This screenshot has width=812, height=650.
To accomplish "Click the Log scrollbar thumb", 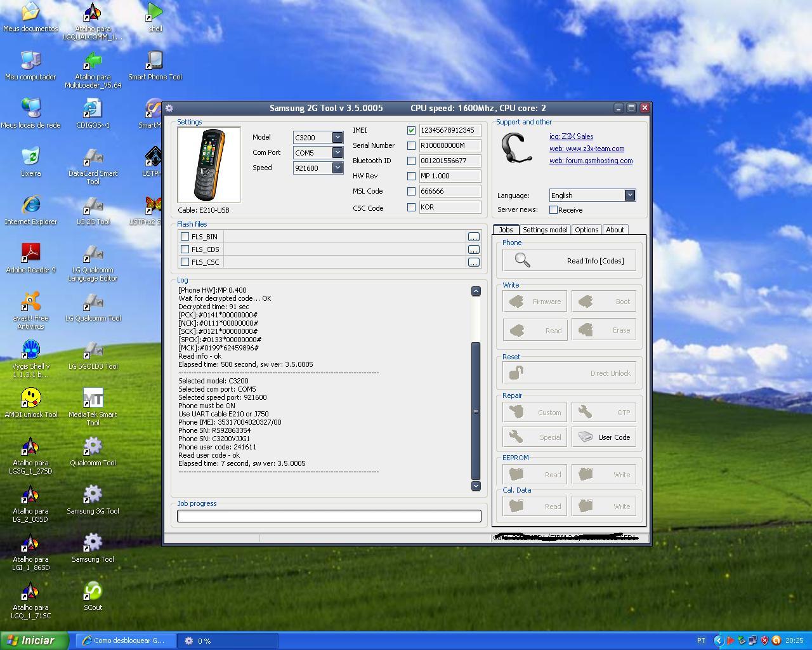I will click(x=476, y=411).
